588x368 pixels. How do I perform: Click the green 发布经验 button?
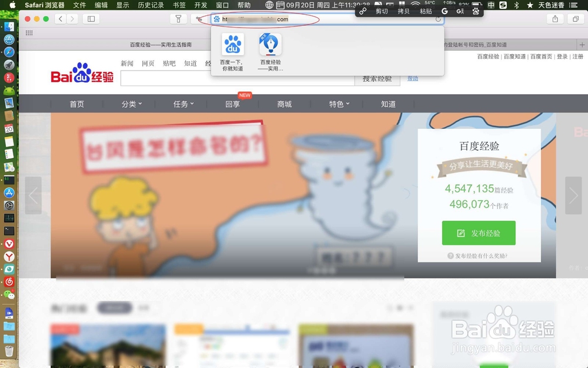479,233
